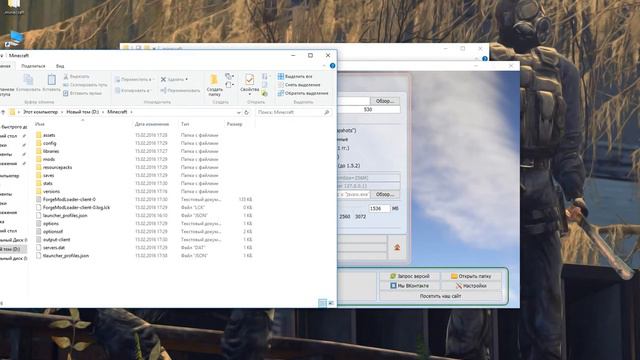The height and width of the screenshot is (360, 640).
Task: Collapse the ribbon with the chevron
Action: tap(324, 66)
